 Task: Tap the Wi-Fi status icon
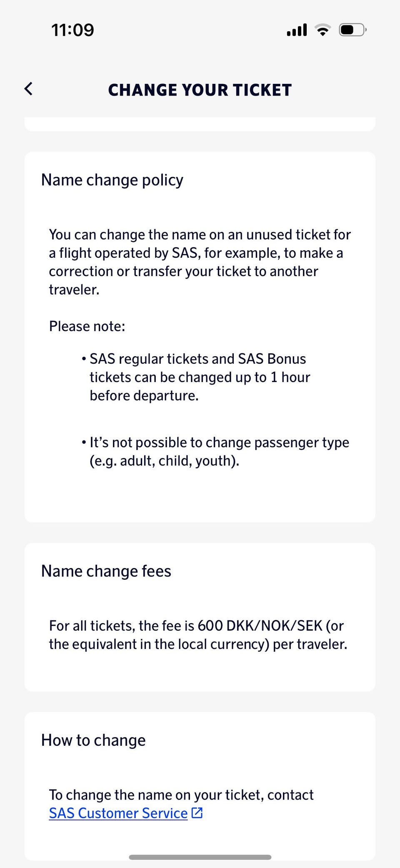tap(322, 30)
